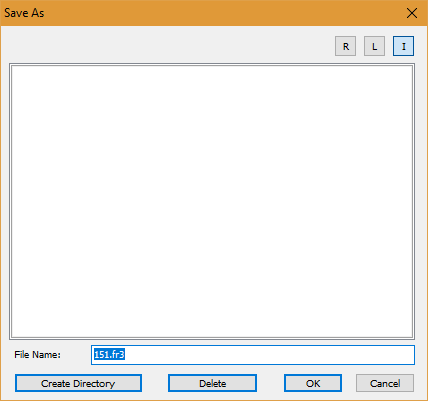Dismiss the dialog using Cancel
This screenshot has width=428, height=401.
click(x=385, y=383)
